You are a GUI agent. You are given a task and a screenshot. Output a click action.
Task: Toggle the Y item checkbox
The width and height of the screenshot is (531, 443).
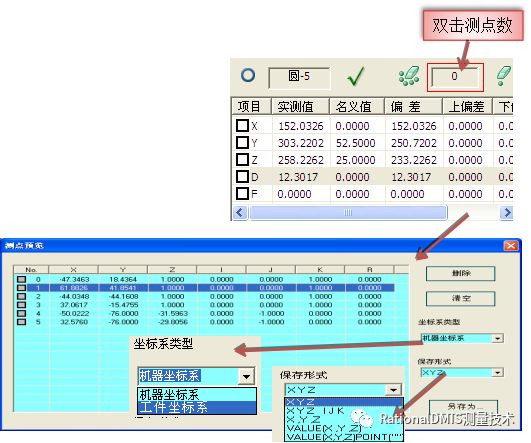242,143
